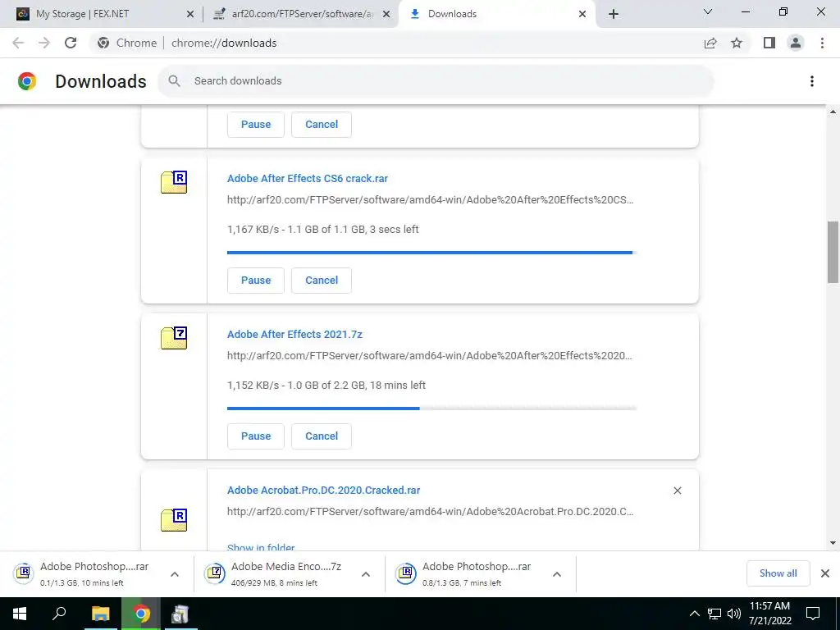The height and width of the screenshot is (630, 840).
Task: Show hidden system tray icons
Action: (694, 614)
